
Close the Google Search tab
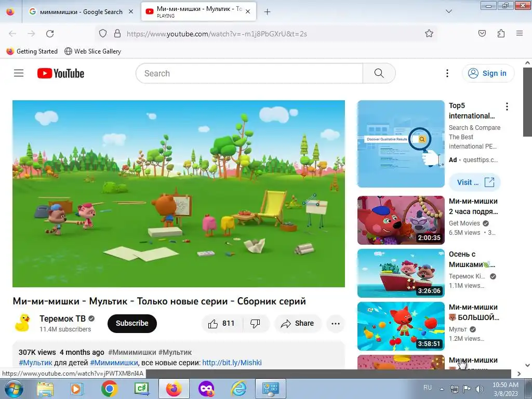[x=131, y=12]
